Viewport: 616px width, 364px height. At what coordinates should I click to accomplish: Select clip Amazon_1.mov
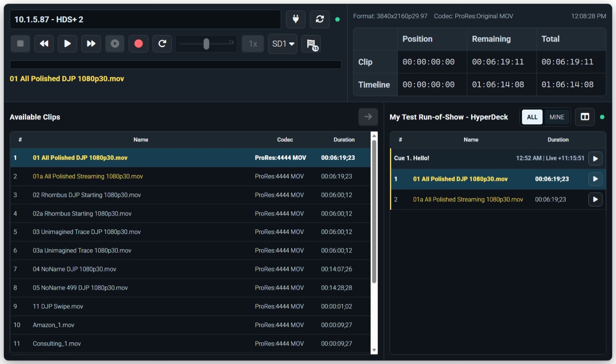tap(190, 325)
